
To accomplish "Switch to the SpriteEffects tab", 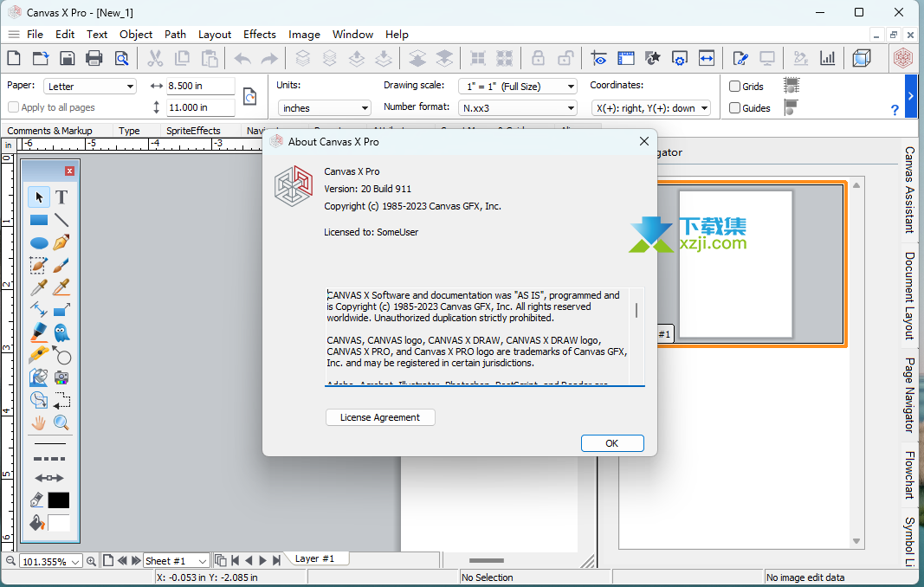I will coord(193,130).
